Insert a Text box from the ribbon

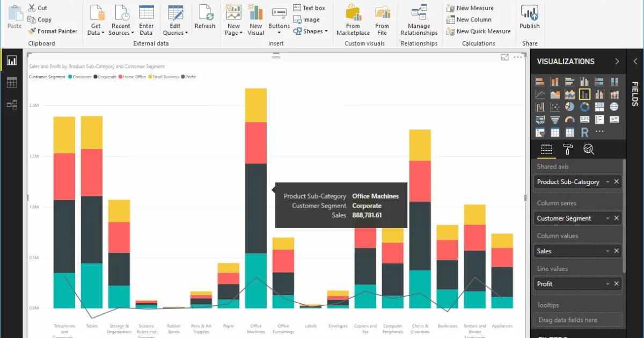[310, 8]
